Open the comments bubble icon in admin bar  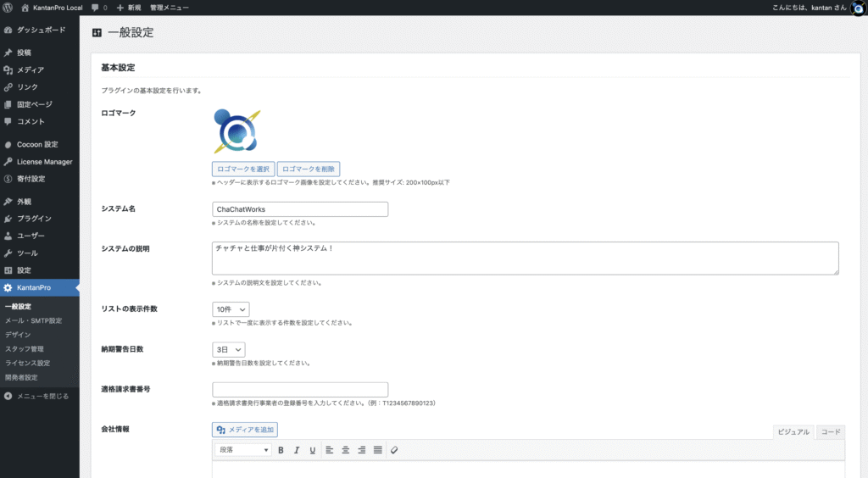[x=95, y=8]
